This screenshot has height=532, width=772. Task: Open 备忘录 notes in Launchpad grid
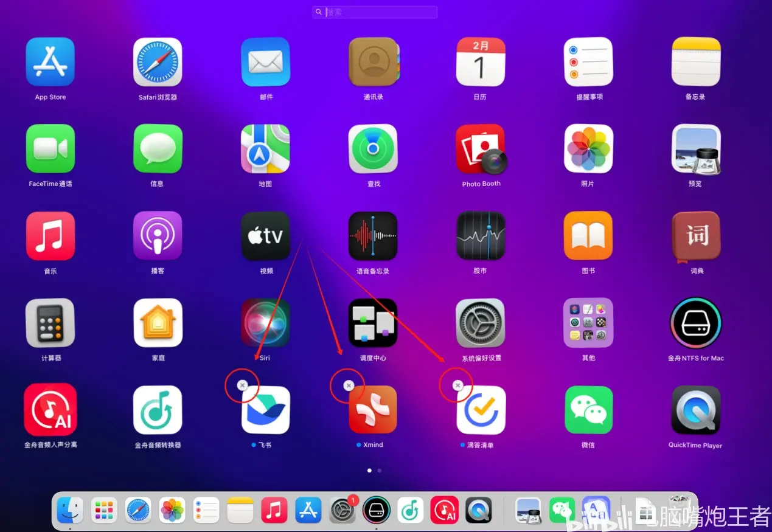[696, 62]
